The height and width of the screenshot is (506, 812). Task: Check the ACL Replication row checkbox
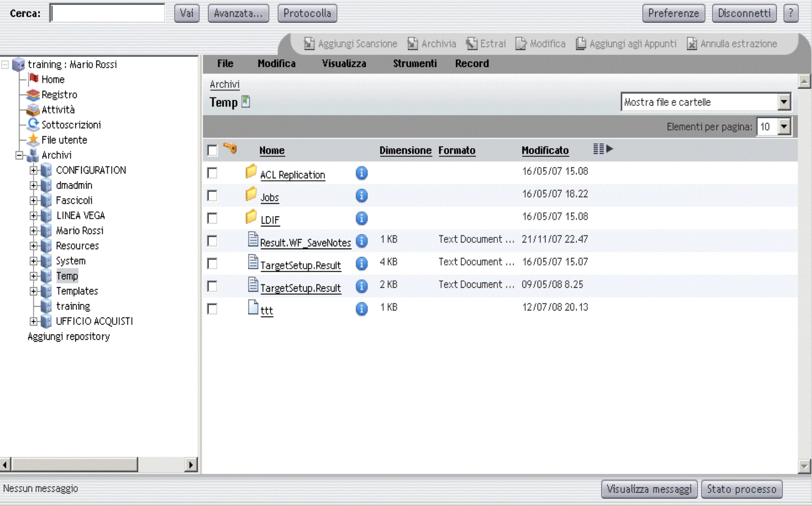[212, 173]
